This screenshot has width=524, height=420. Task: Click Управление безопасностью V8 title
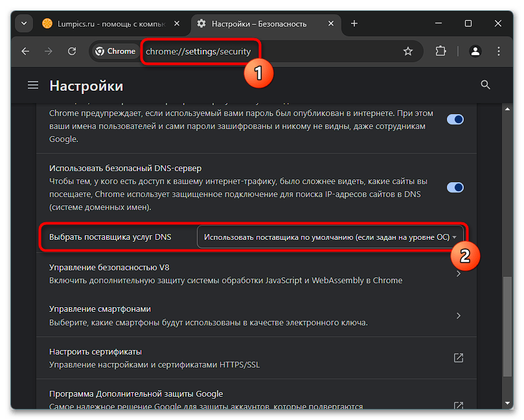[x=109, y=268]
